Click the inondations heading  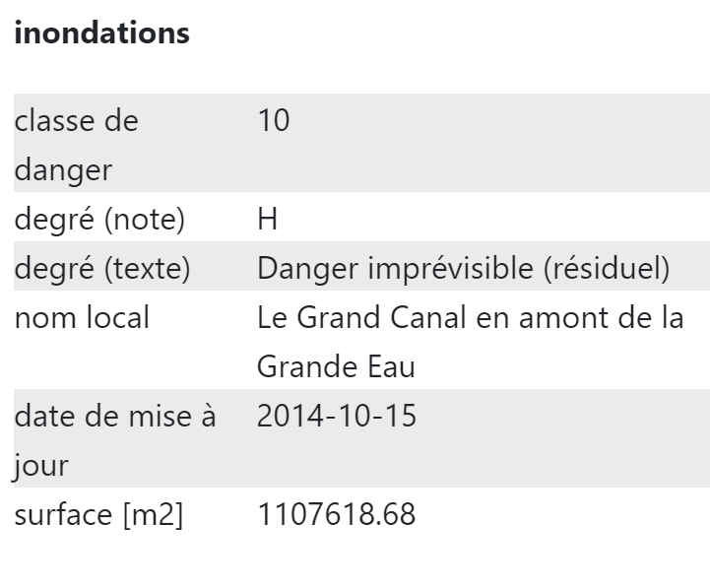101,33
